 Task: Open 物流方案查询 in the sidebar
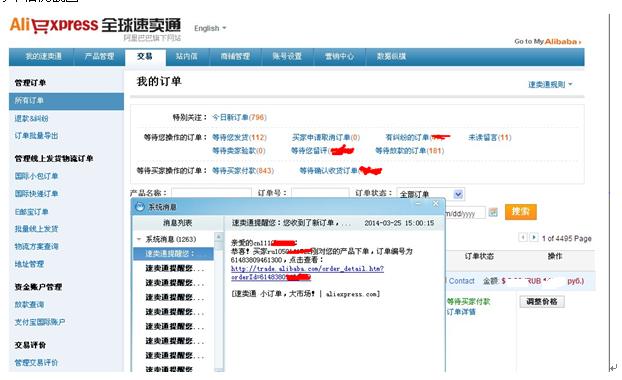[36, 246]
